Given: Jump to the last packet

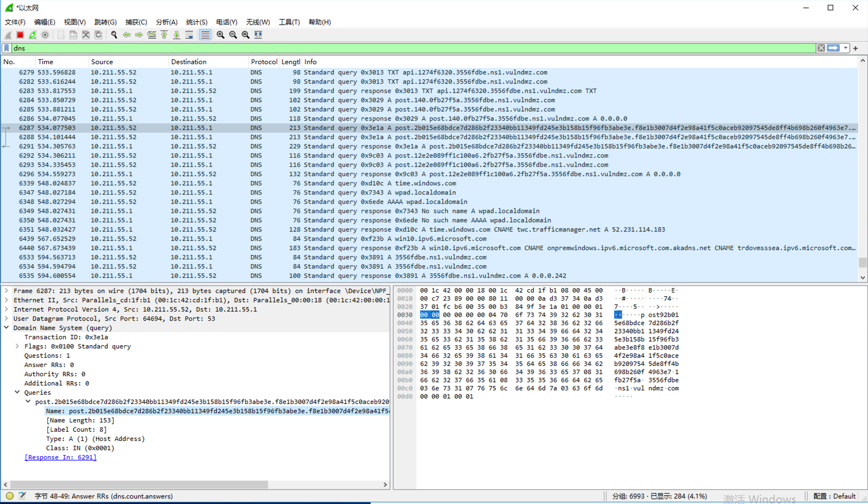Looking at the screenshot, I should pyautogui.click(x=177, y=35).
